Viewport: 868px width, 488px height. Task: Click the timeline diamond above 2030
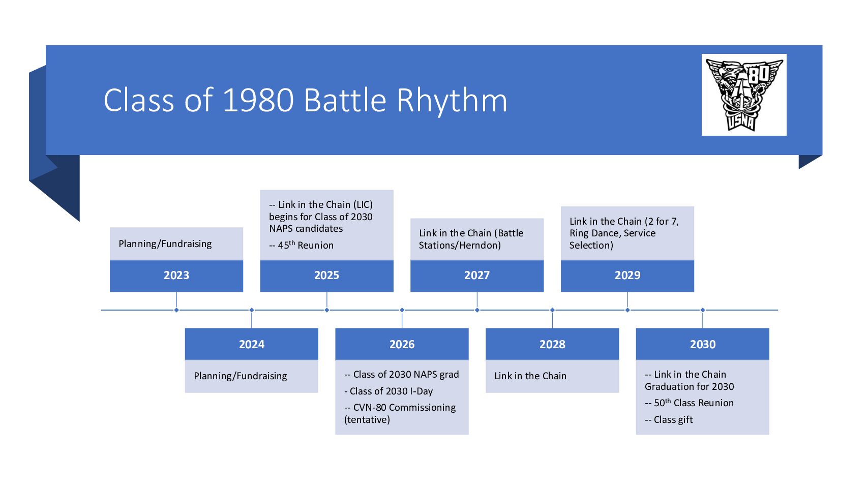[703, 310]
